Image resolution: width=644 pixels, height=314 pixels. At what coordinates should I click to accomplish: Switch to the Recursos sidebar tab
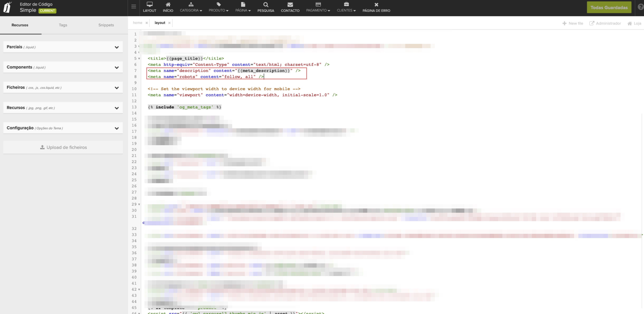[20, 25]
